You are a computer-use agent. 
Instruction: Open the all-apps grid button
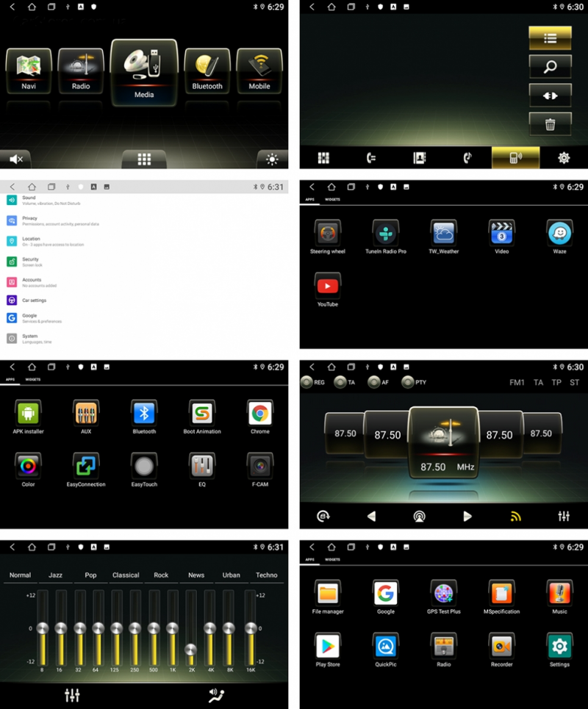144,159
